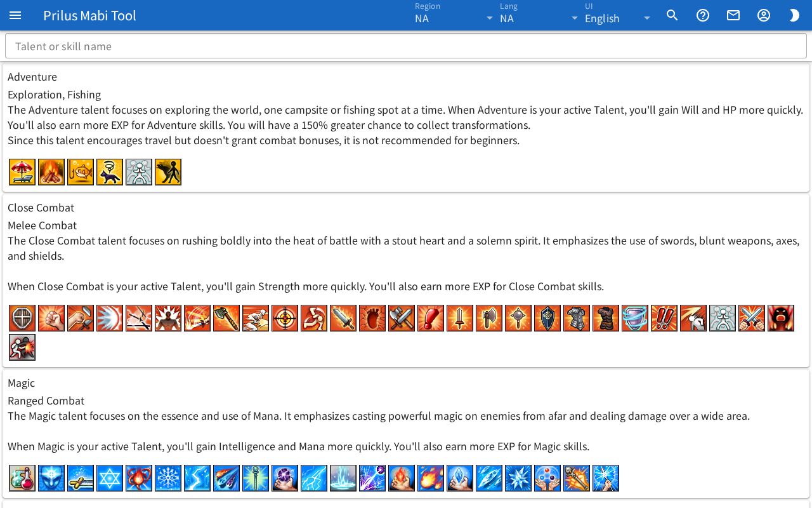Click the hand holding ice crystal icon
812x508 pixels.
pos(460,478)
